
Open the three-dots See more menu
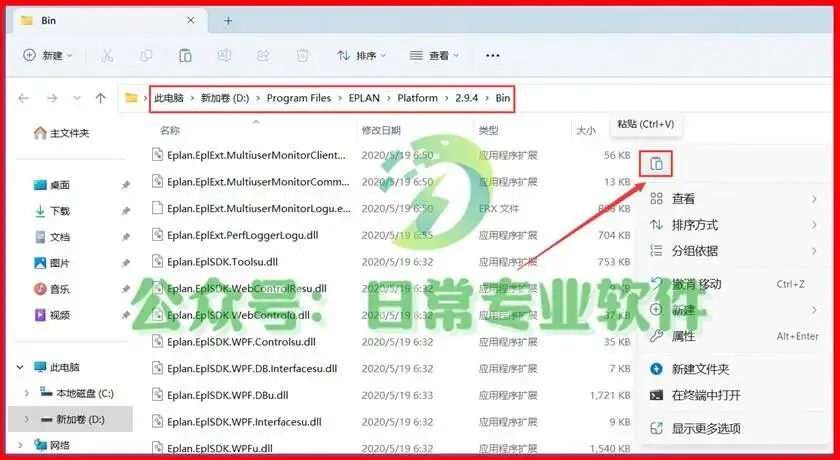coord(492,56)
